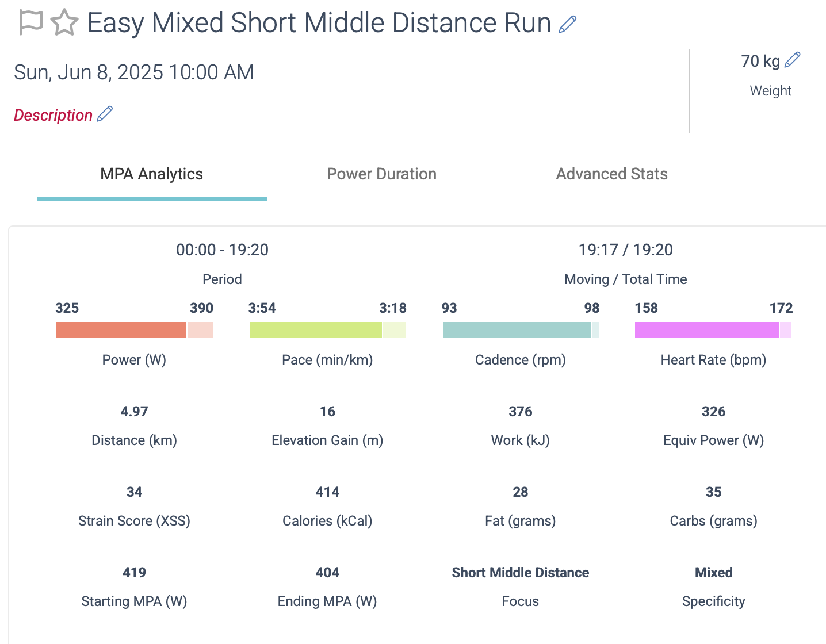
Task: Click the 70 kg weight value
Action: [x=760, y=61]
